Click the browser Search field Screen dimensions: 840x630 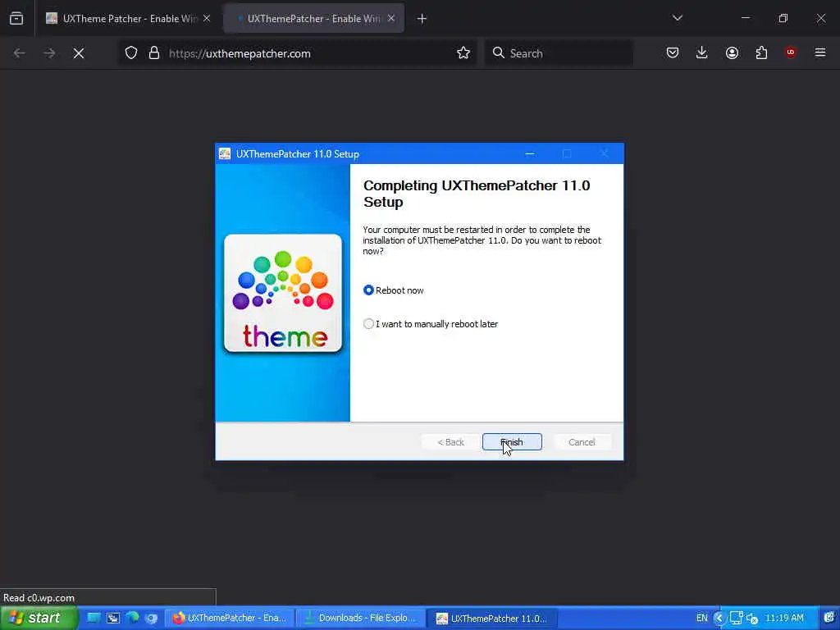559,53
